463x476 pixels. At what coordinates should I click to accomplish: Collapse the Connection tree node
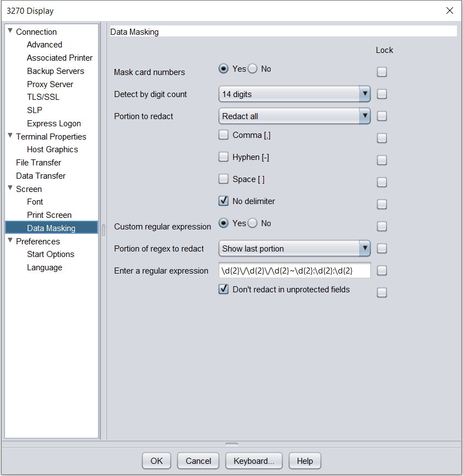click(x=10, y=31)
